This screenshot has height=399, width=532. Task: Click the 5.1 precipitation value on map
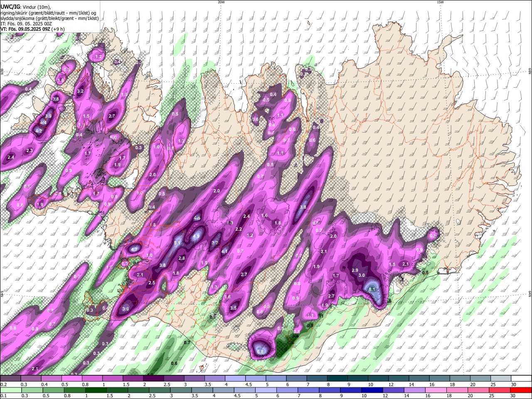(177, 243)
